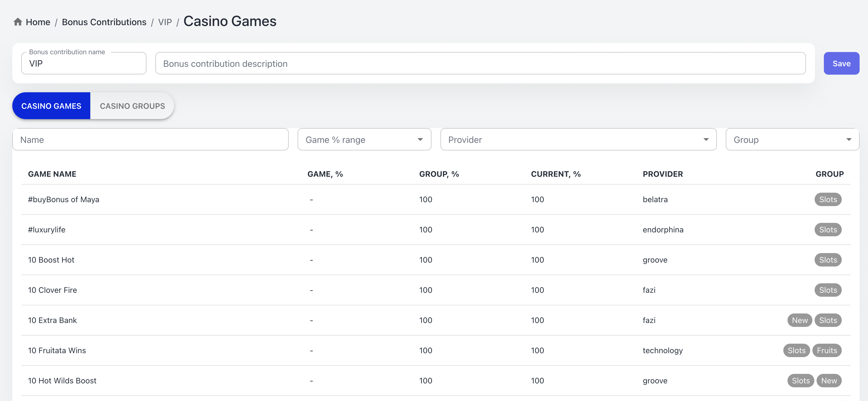Click the GROUP, % column header
The height and width of the screenshot is (401, 868).
coord(439,174)
